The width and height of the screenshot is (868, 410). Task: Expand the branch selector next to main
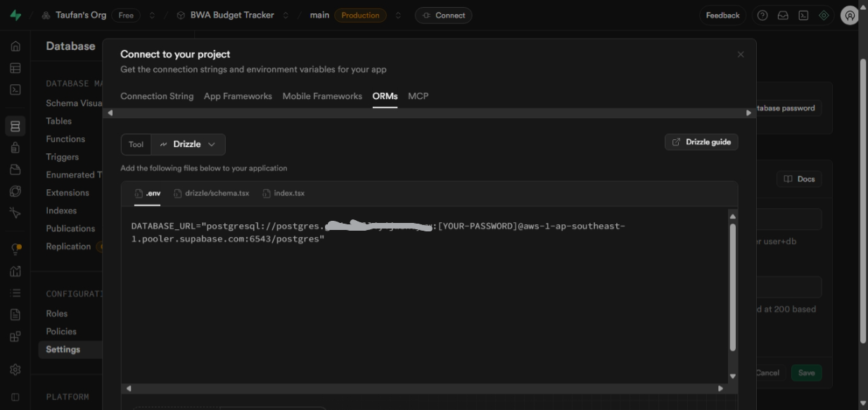point(397,15)
